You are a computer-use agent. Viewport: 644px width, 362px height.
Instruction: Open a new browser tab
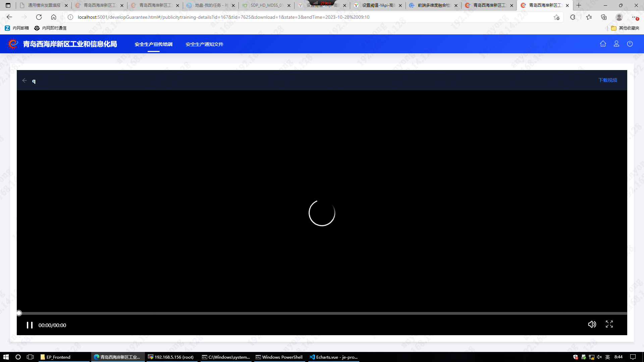tap(579, 5)
